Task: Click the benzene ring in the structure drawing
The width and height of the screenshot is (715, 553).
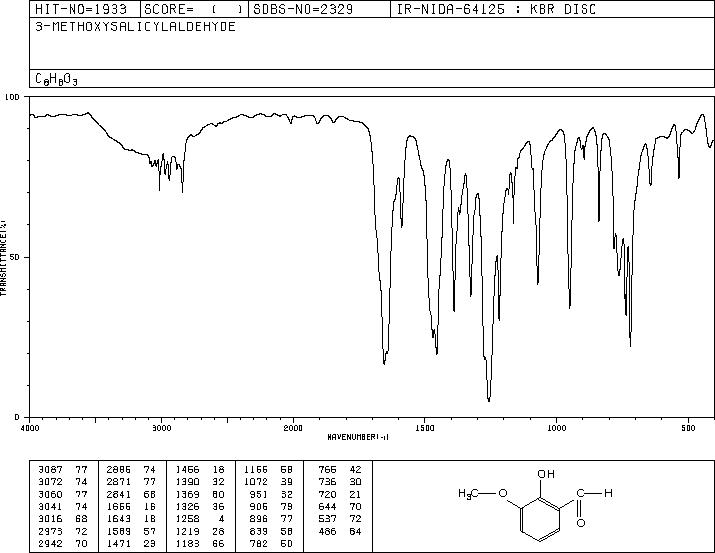Action: click(x=540, y=520)
